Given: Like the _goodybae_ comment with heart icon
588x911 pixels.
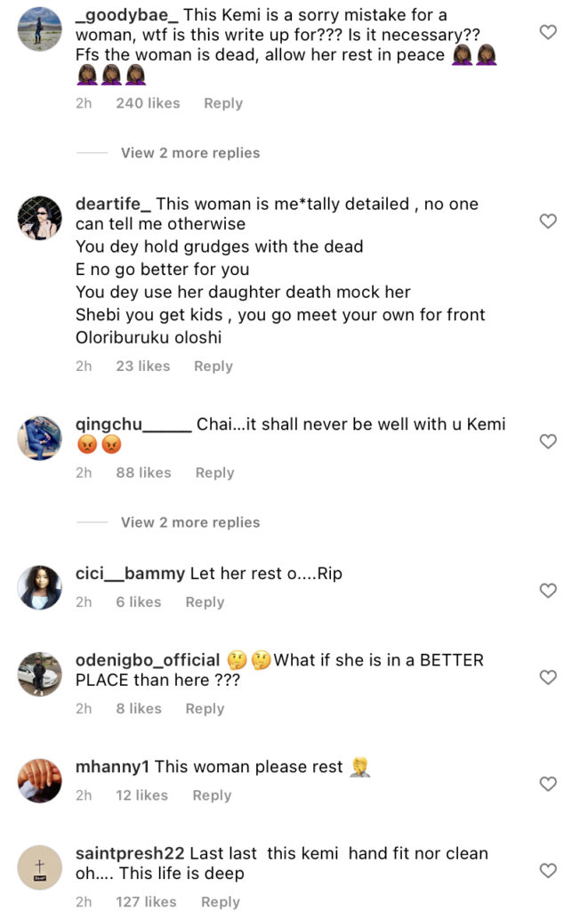Looking at the screenshot, I should [x=549, y=32].
